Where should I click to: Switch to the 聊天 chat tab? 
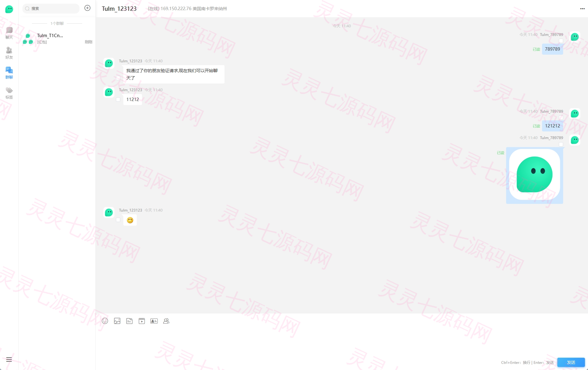click(x=9, y=33)
